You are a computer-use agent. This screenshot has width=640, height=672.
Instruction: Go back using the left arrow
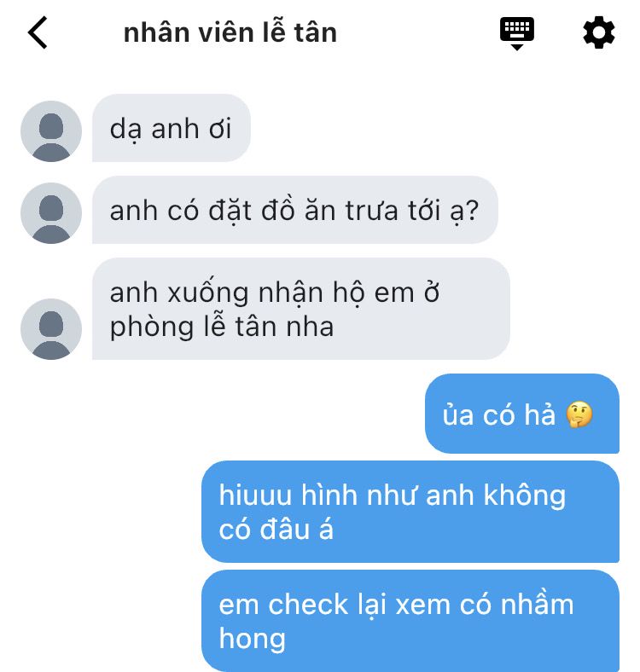pyautogui.click(x=38, y=32)
